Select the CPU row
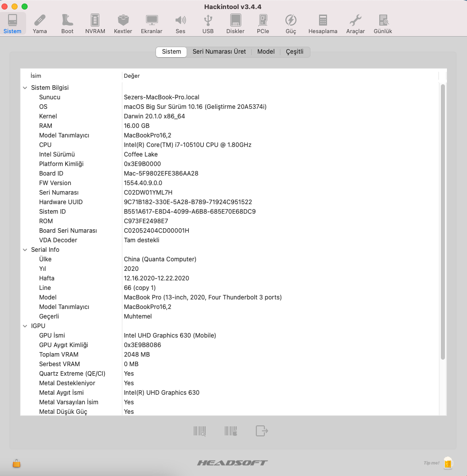467x476 pixels. point(230,145)
